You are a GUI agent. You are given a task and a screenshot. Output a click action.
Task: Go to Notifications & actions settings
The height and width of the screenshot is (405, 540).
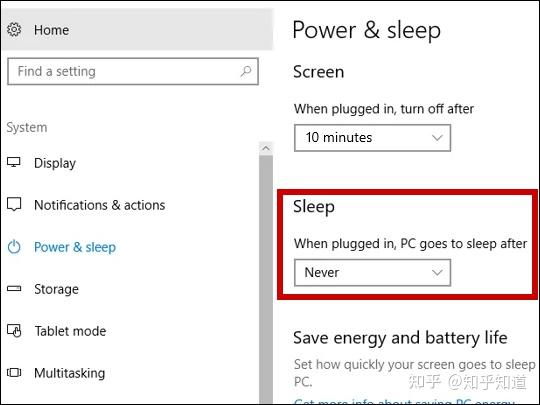coord(100,205)
